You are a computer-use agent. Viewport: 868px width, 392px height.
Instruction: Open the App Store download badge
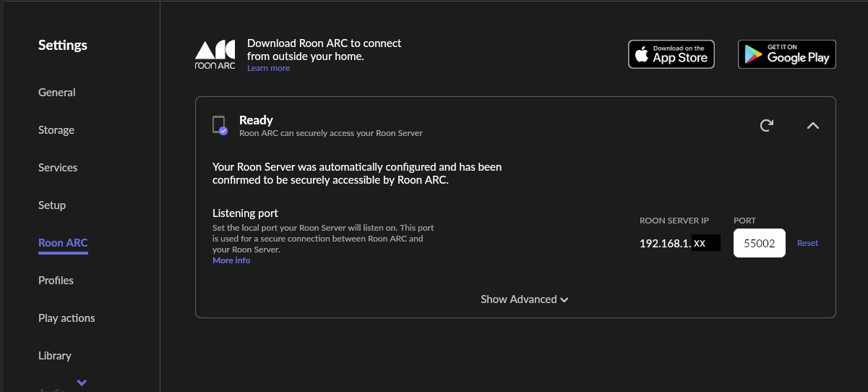click(671, 54)
